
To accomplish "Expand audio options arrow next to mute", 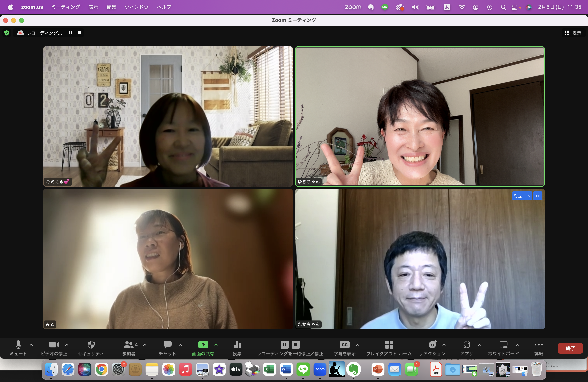I will [x=31, y=345].
